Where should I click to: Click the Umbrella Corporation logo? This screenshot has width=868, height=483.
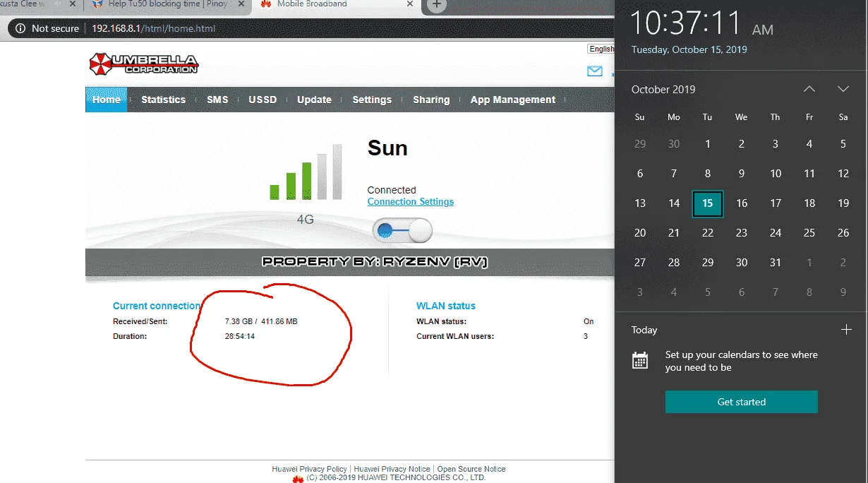[x=144, y=64]
